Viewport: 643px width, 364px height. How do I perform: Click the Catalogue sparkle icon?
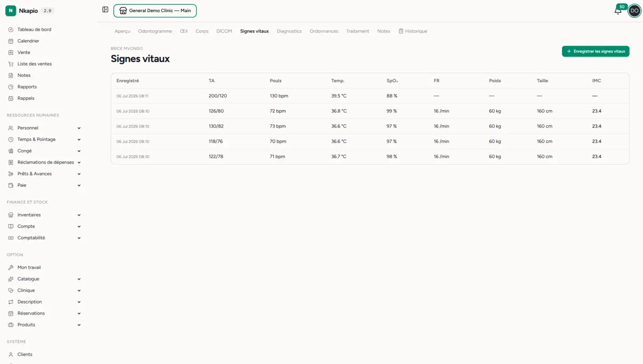click(x=11, y=279)
